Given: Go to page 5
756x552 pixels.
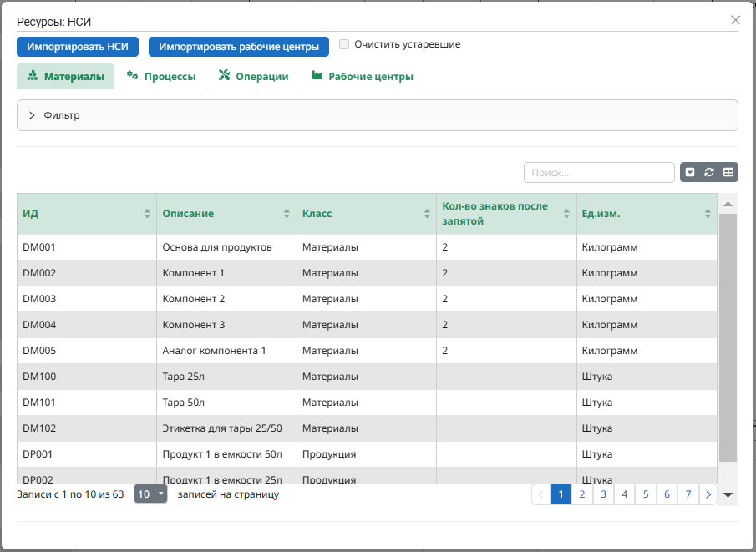Looking at the screenshot, I should click(646, 494).
